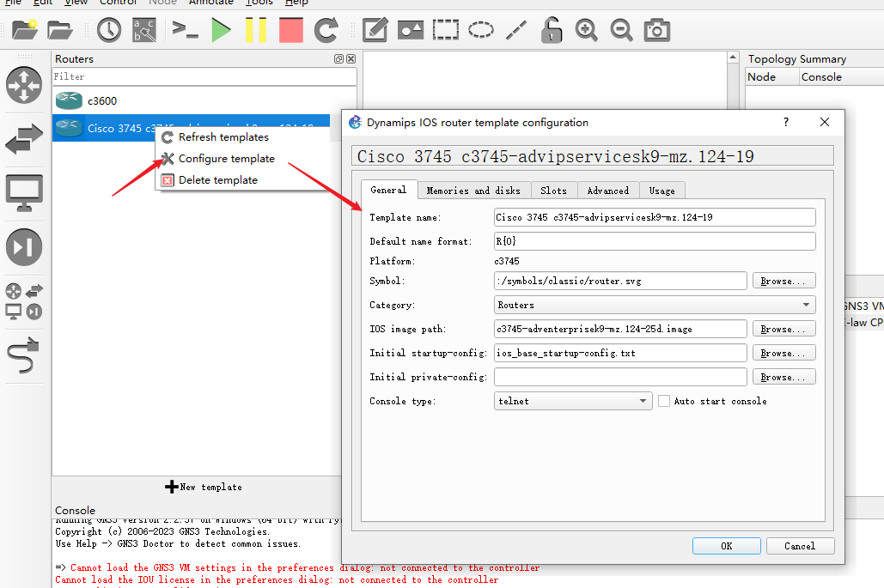The height and width of the screenshot is (588, 884).
Task: Enable the Auto start console checkbox
Action: [x=664, y=401]
